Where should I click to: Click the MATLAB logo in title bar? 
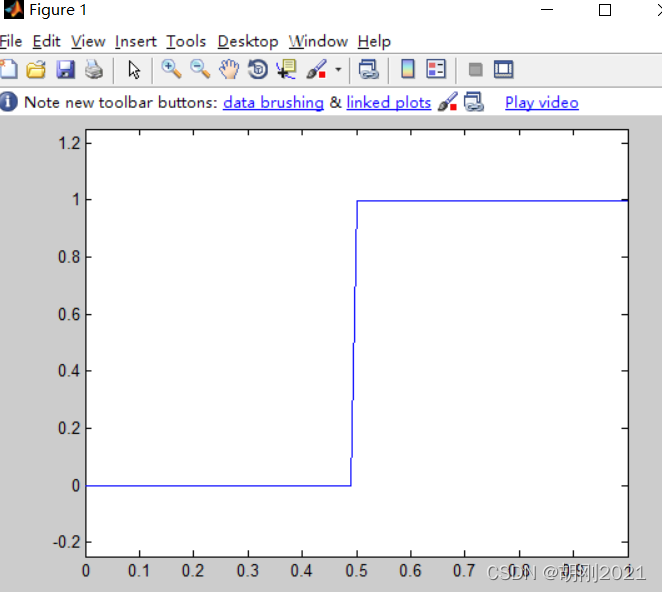click(x=14, y=10)
